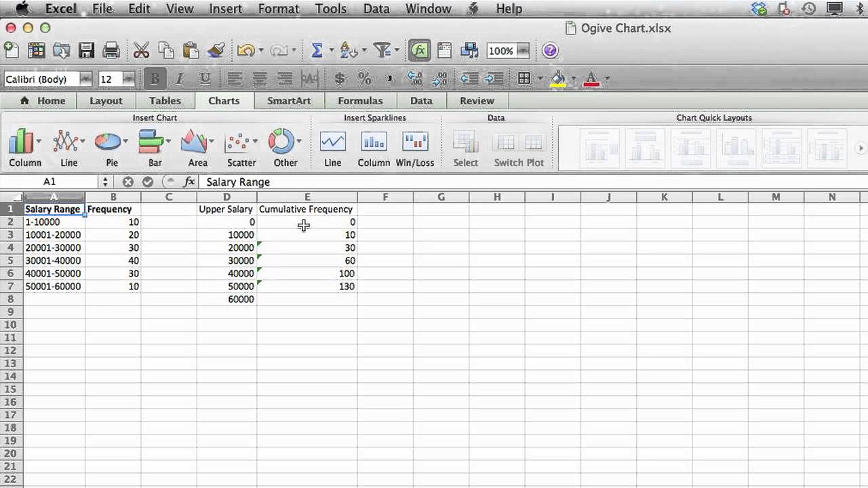The width and height of the screenshot is (868, 488).
Task: Open the SmartArt ribbon tab
Action: click(289, 100)
